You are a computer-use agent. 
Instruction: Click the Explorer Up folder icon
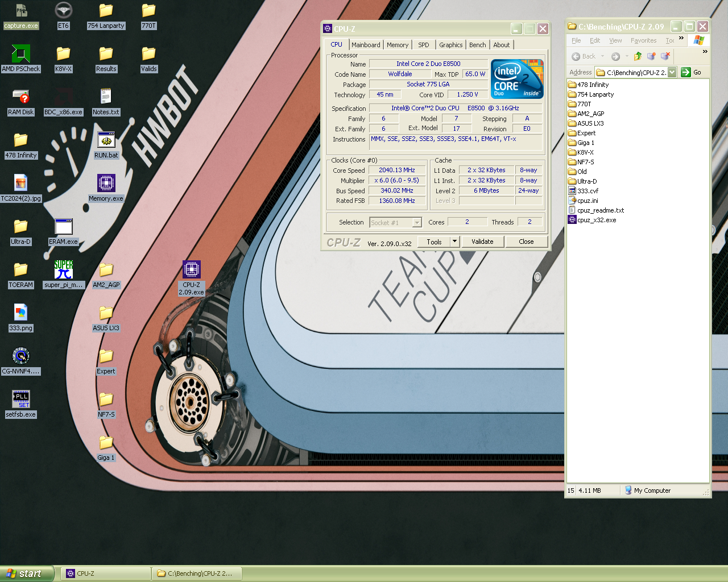coord(638,56)
